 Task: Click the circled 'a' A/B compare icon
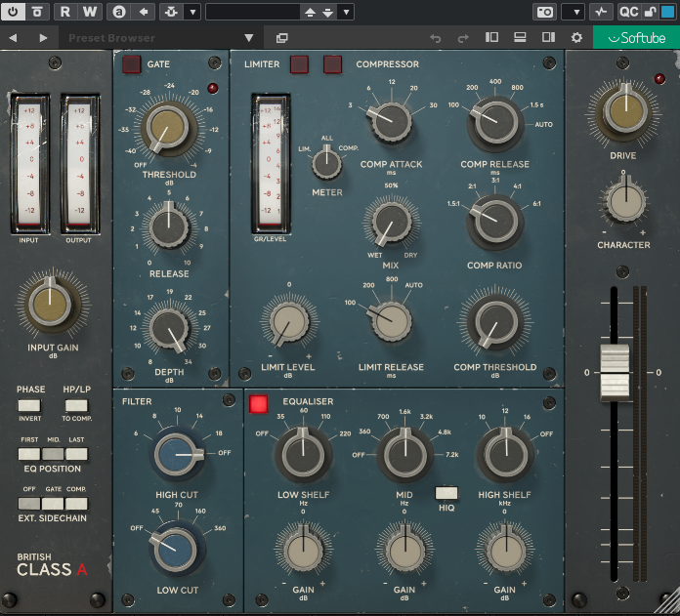pyautogui.click(x=119, y=12)
